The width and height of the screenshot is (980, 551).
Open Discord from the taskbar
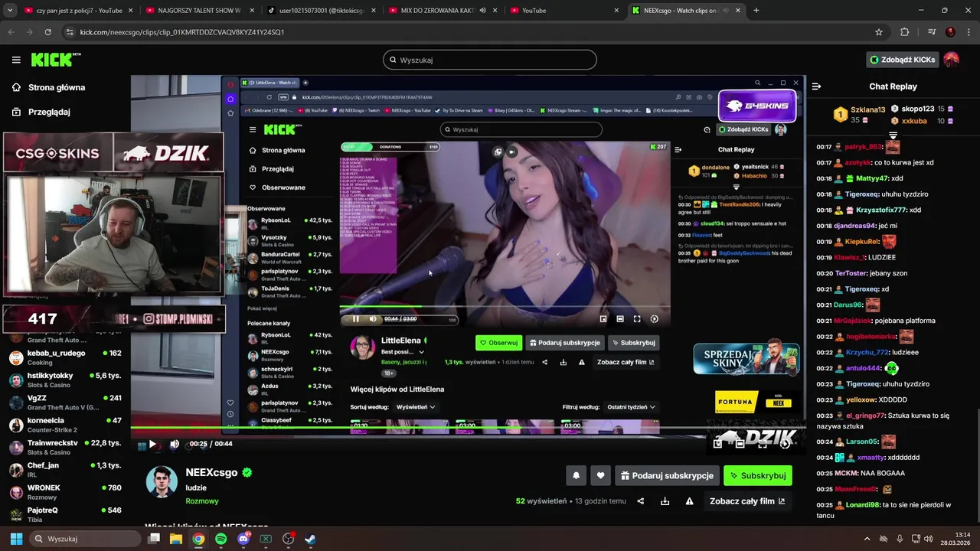click(x=243, y=539)
